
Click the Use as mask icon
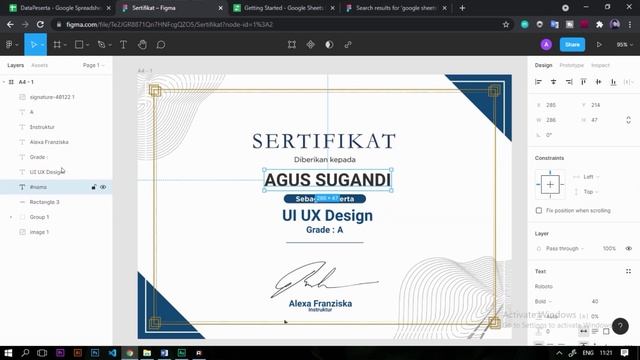[329, 44]
